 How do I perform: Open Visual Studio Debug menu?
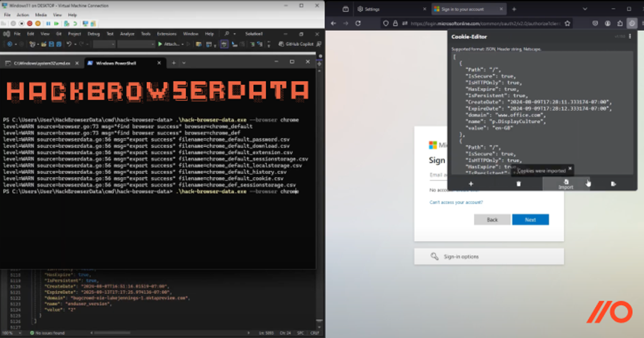[x=93, y=34]
